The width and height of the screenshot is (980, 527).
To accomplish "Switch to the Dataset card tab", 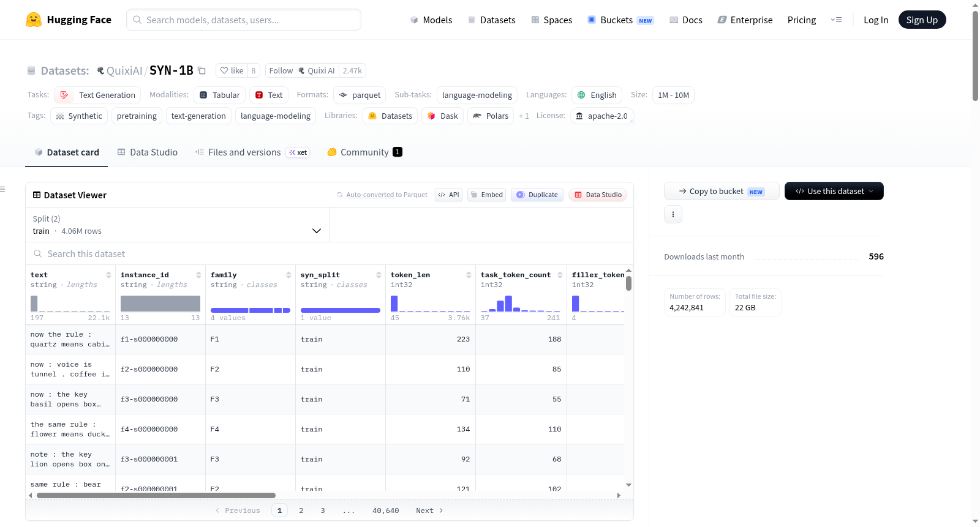I will coord(67,152).
